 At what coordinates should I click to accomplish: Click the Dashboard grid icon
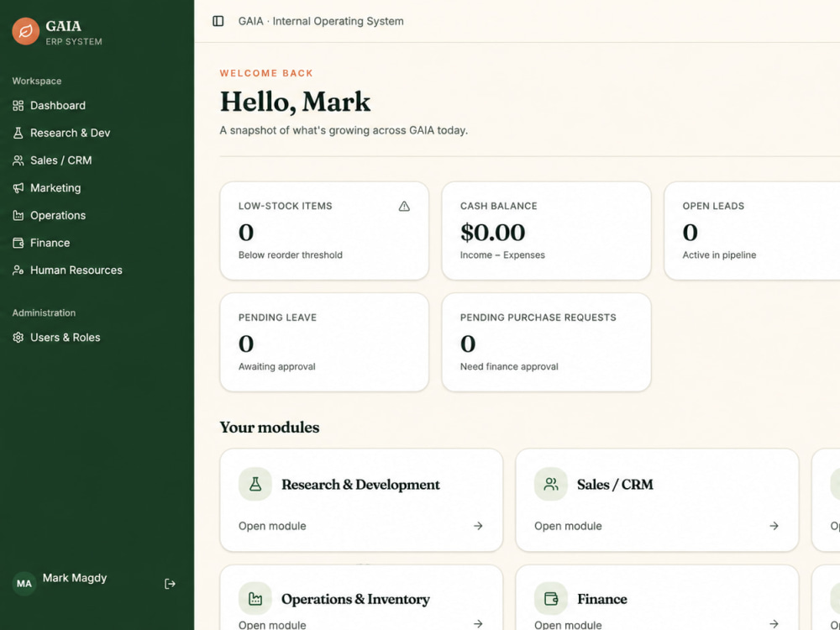(x=18, y=106)
